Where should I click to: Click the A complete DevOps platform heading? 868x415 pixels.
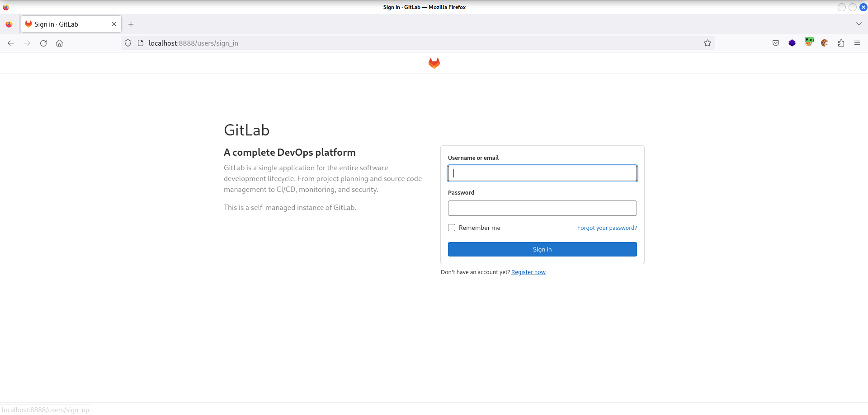point(290,153)
